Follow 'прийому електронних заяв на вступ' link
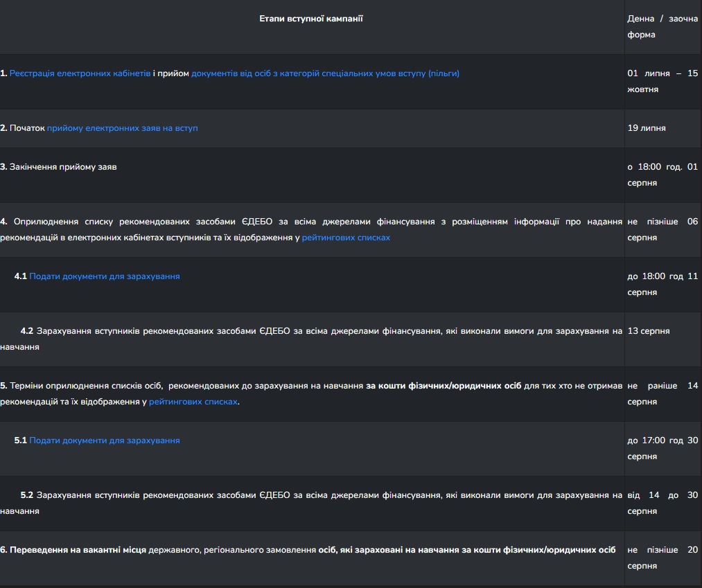The height and width of the screenshot is (588, 702). [x=122, y=128]
